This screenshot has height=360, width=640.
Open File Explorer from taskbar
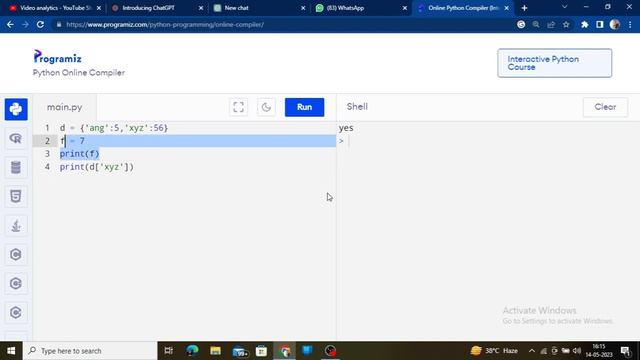click(216, 351)
